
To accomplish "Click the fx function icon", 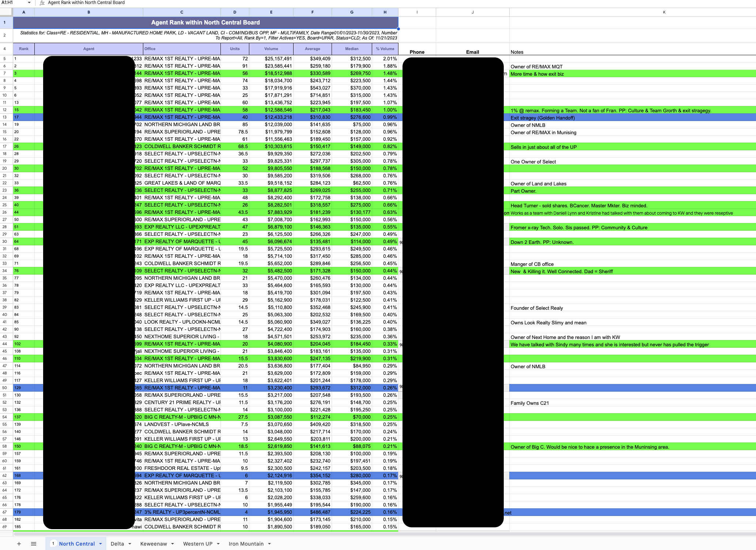I will click(x=42, y=3).
